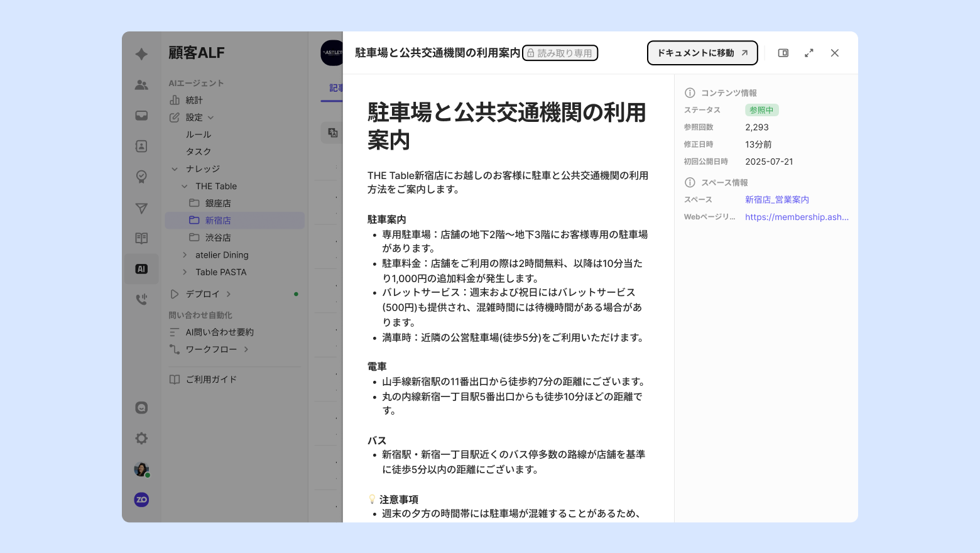
Task: Select the タスク menu item
Action: click(199, 151)
